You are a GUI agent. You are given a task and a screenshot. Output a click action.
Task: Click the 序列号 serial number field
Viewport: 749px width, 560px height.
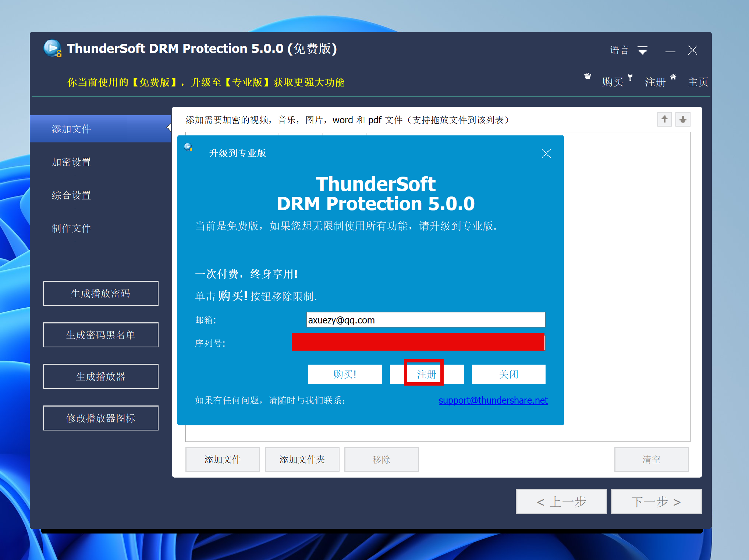(x=418, y=342)
